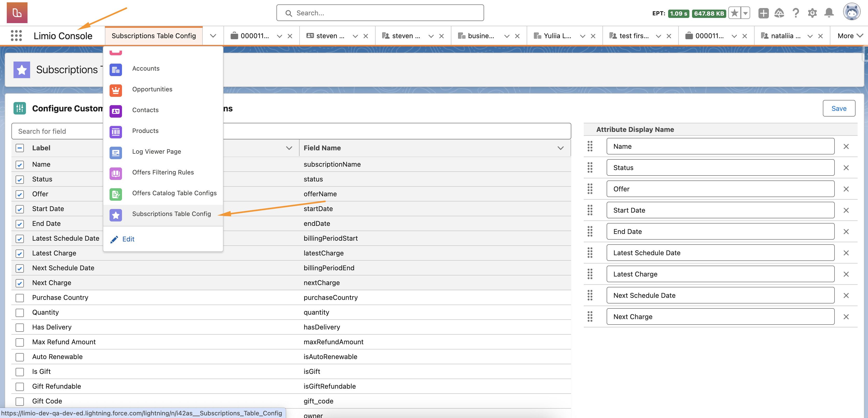Open the More tabs dropdown
The image size is (868, 418).
point(850,36)
